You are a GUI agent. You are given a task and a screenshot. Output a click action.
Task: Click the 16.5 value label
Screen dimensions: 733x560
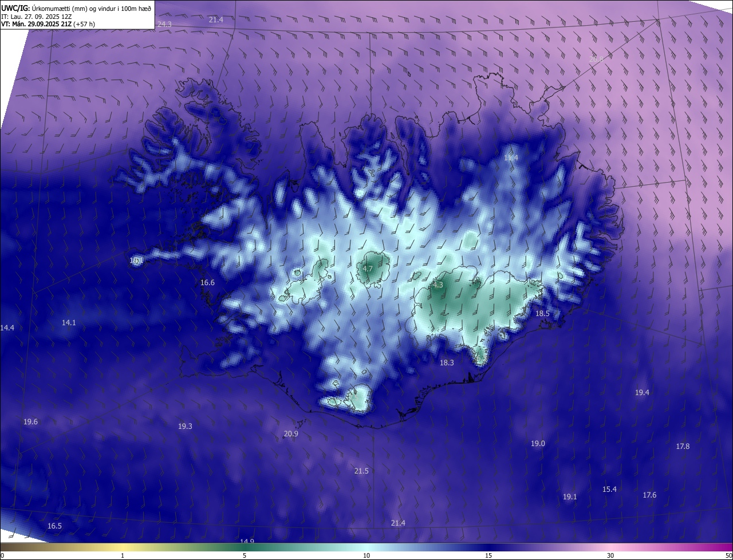[x=54, y=526]
